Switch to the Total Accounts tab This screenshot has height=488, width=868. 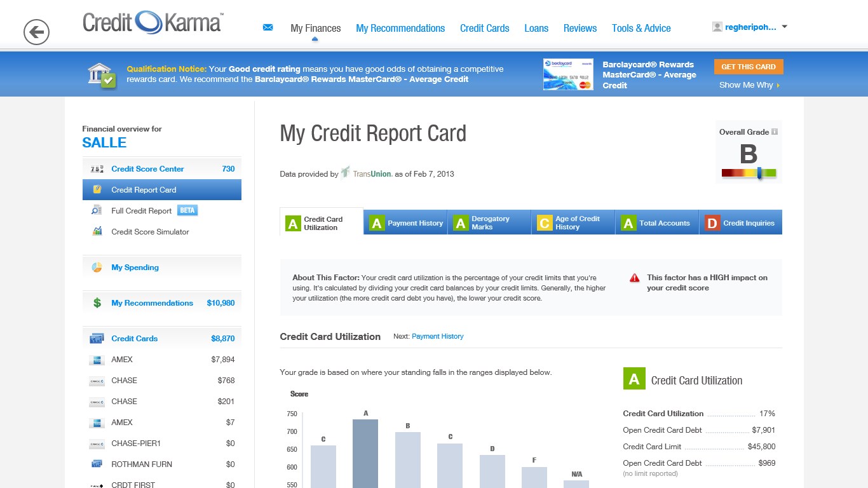click(657, 222)
